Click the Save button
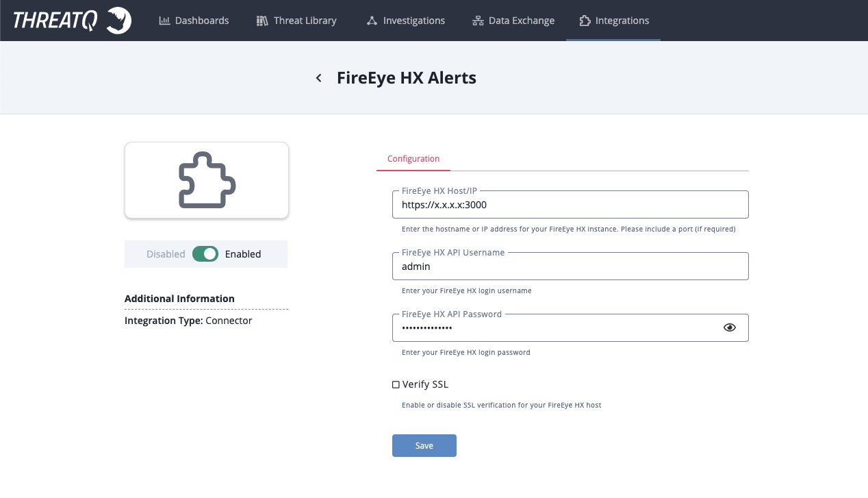This screenshot has width=868, height=498. coord(424,445)
